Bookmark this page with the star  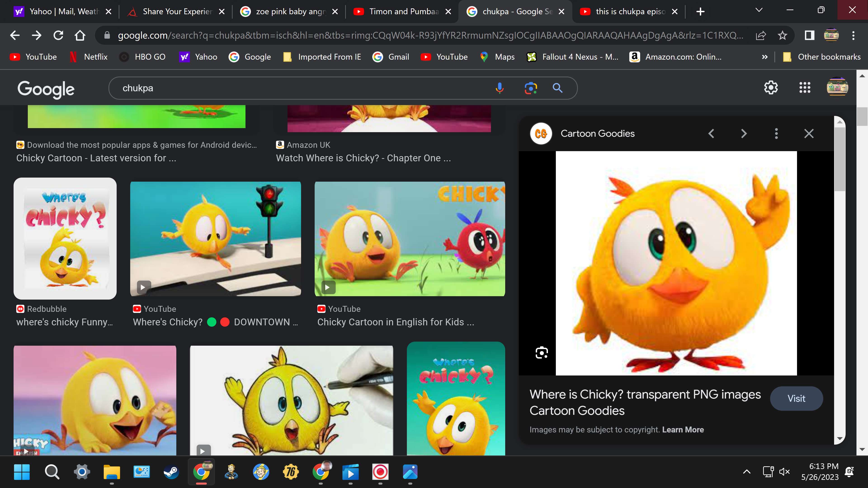782,35
